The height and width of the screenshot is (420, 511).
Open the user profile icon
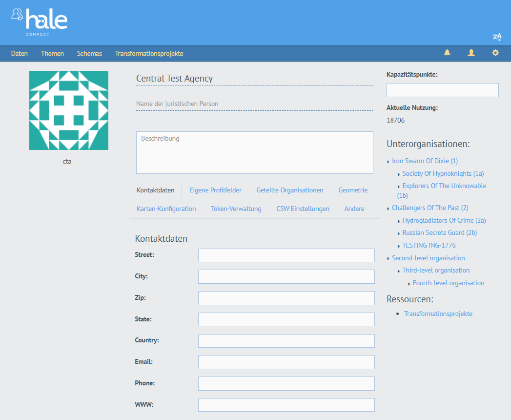click(x=471, y=53)
